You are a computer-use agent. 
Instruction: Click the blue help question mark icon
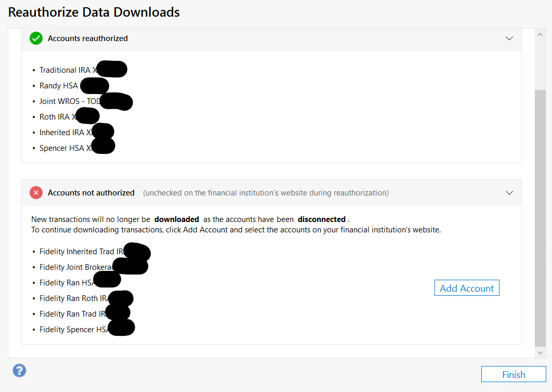click(x=19, y=371)
